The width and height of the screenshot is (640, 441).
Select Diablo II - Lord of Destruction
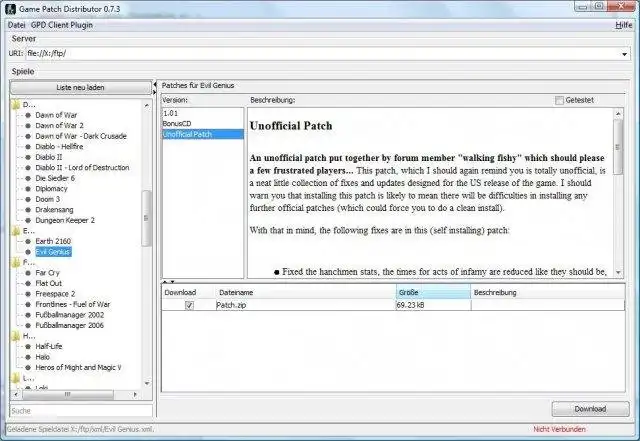82,168
